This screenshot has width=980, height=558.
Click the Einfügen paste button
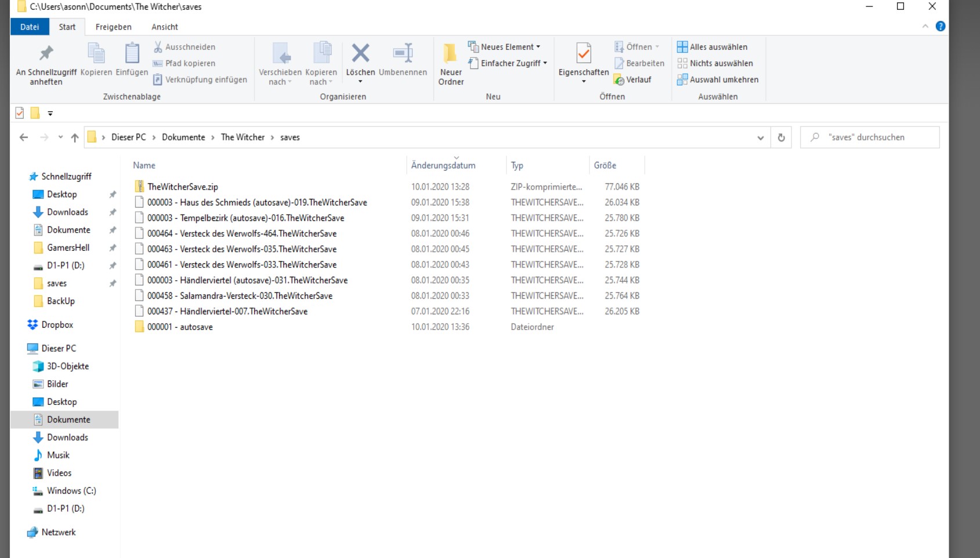[132, 59]
